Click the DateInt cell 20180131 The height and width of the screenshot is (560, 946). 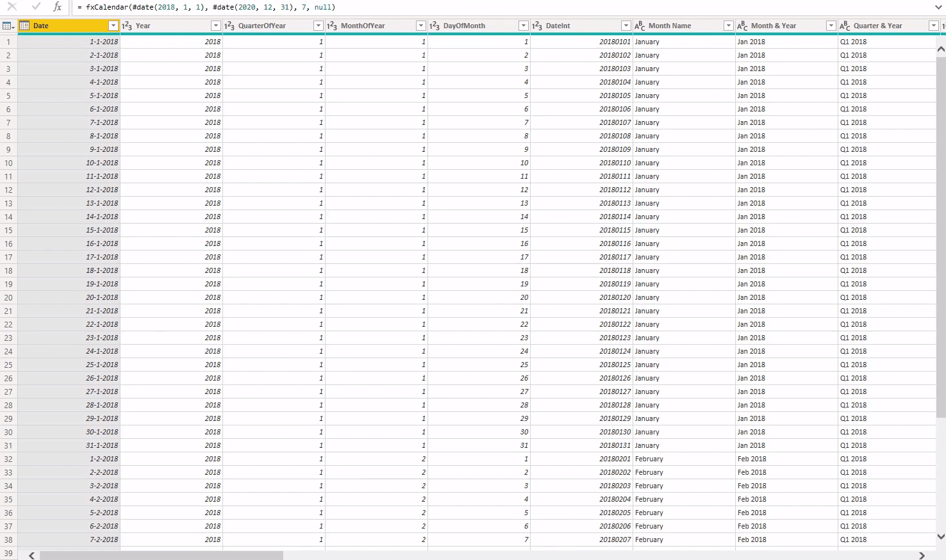point(582,445)
